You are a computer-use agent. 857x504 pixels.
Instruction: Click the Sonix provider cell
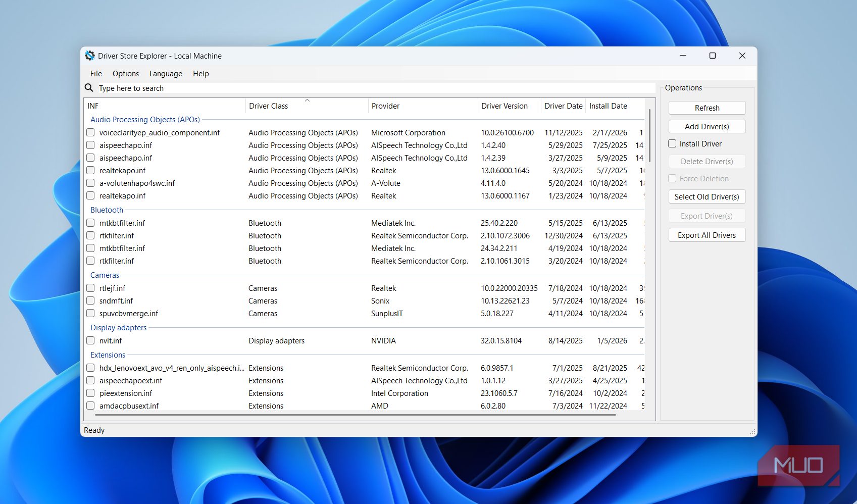pos(380,301)
